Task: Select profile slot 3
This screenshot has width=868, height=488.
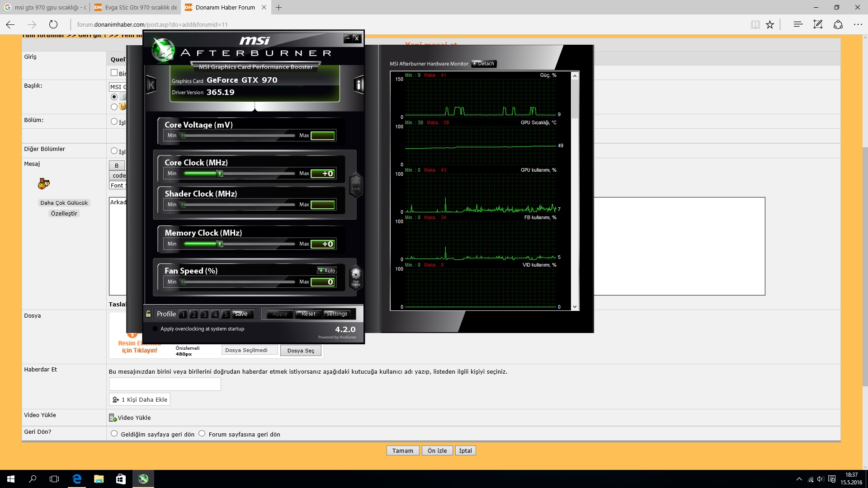Action: coord(204,314)
